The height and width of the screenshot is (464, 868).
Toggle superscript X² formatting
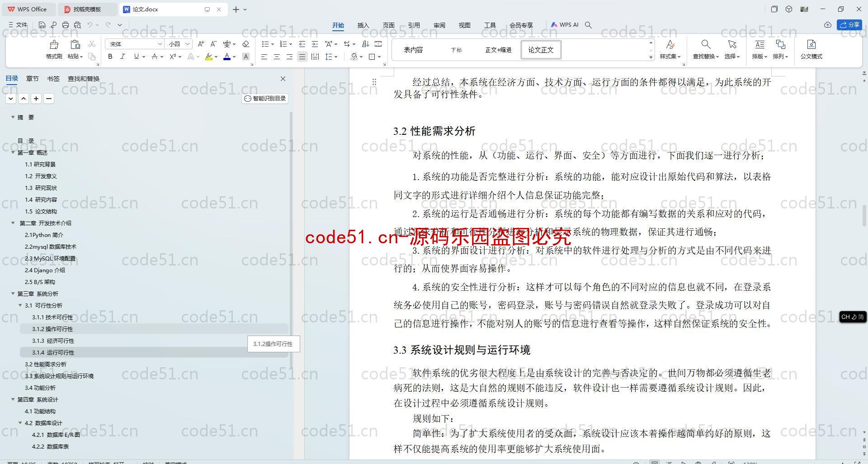pos(173,57)
